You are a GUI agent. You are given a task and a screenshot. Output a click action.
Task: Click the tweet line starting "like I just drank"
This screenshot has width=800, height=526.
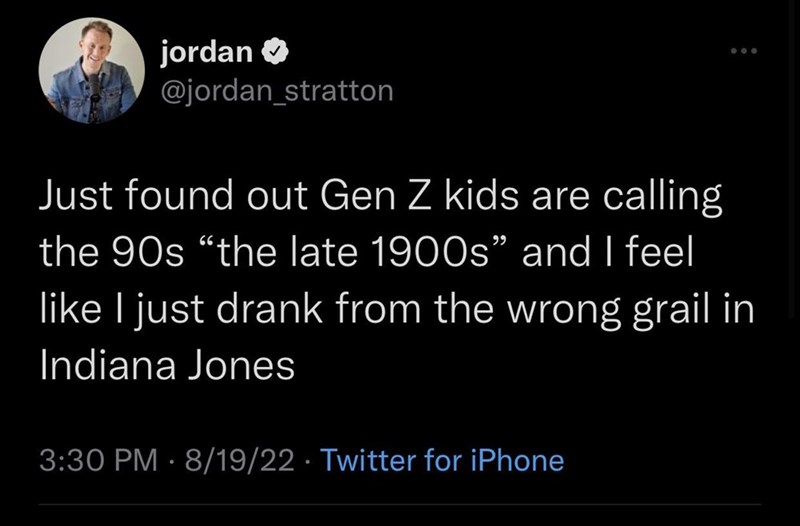click(395, 309)
